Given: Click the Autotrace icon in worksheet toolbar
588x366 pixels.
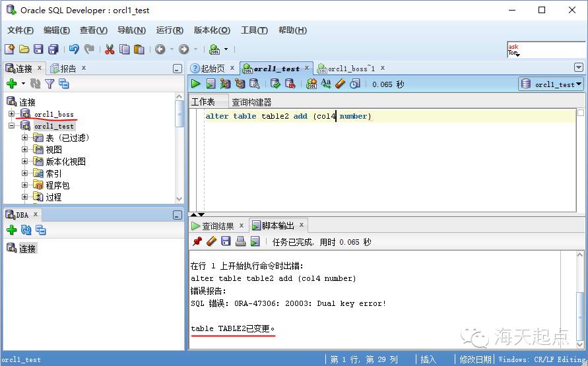Looking at the screenshot, I should pyautogui.click(x=225, y=84).
